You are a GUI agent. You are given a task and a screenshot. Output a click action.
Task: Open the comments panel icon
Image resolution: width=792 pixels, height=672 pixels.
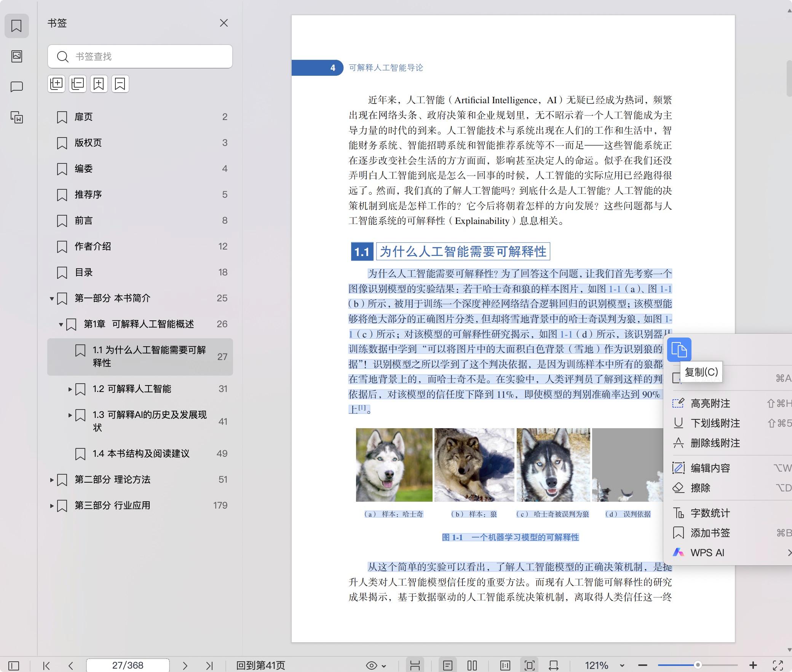pos(16,87)
